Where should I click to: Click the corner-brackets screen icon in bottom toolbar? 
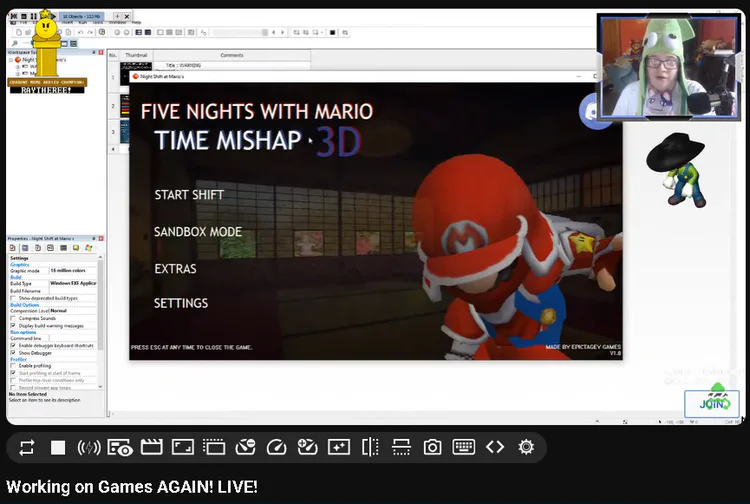[x=183, y=448]
